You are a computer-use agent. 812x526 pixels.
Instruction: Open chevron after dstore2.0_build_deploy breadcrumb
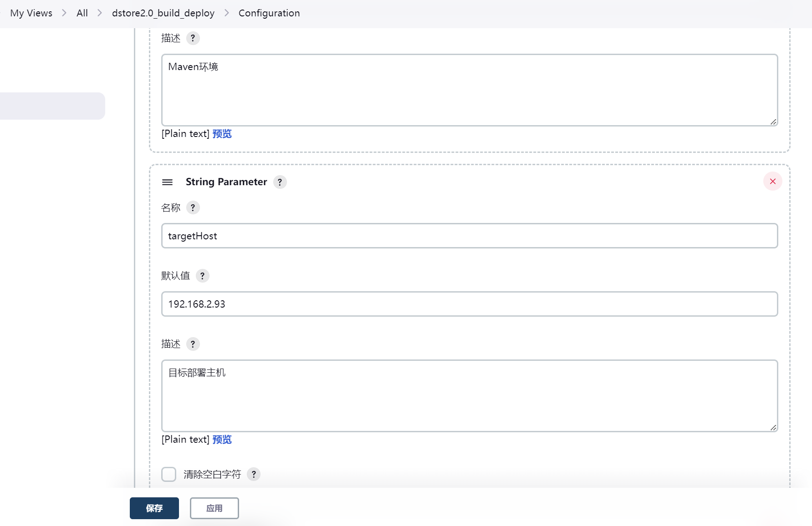coord(227,13)
